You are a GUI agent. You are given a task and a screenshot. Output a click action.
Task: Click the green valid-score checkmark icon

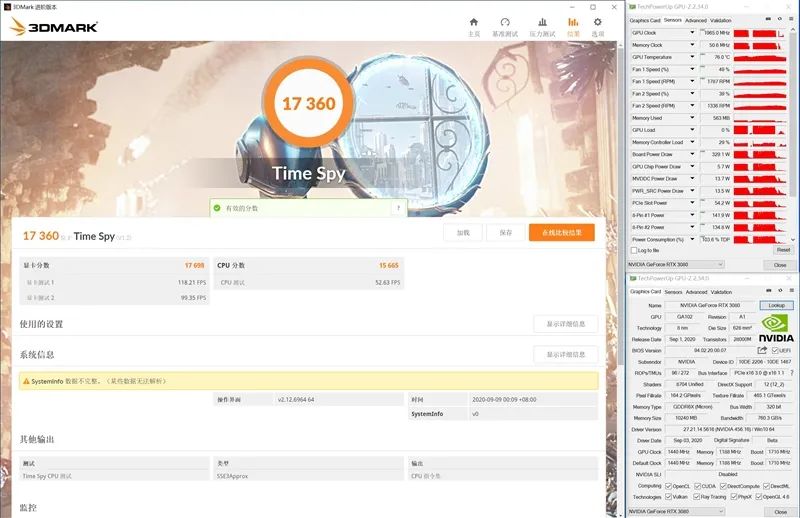click(217, 208)
